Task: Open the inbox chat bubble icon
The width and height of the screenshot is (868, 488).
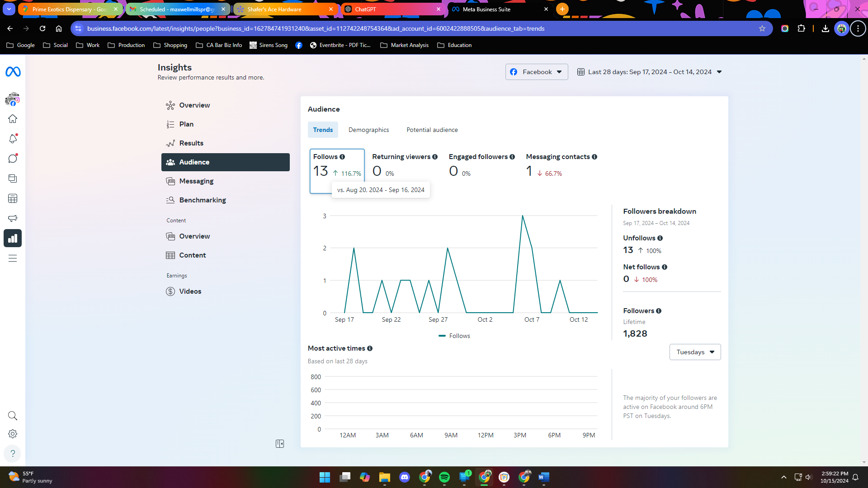Action: [x=13, y=159]
